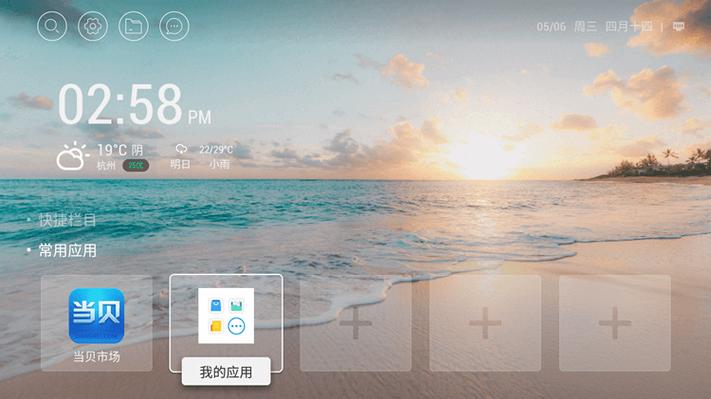Add an app in the first empty slot
The image size is (711, 399).
[x=356, y=323]
